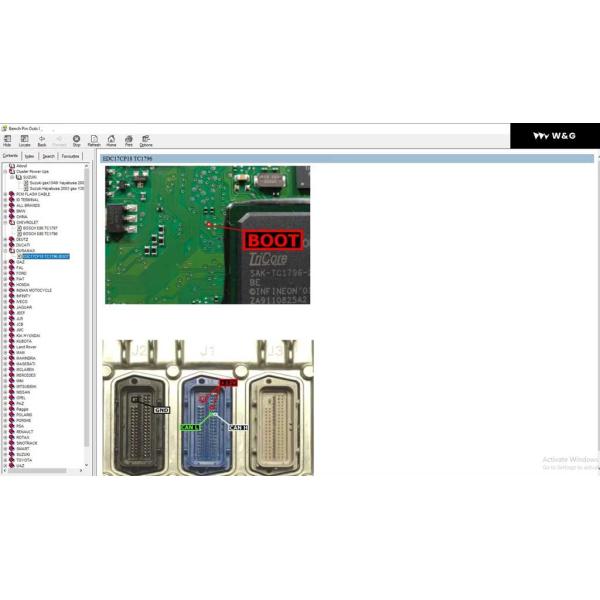Click the INDIAN MOTOCYCLE book icon
Image resolution: width=600 pixels, height=600 pixels.
pos(12,290)
